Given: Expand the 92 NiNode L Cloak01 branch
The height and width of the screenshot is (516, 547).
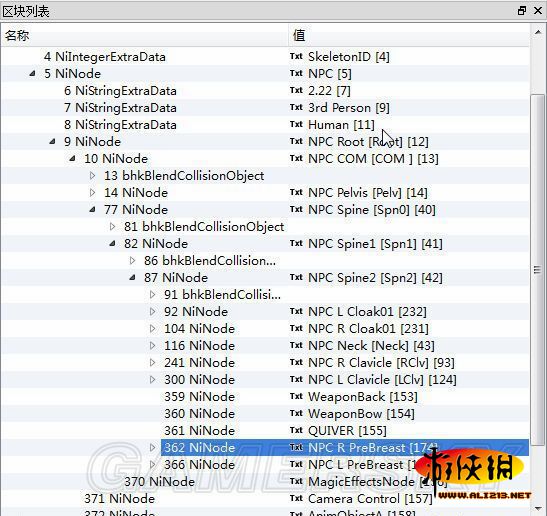Looking at the screenshot, I should pyautogui.click(x=152, y=312).
